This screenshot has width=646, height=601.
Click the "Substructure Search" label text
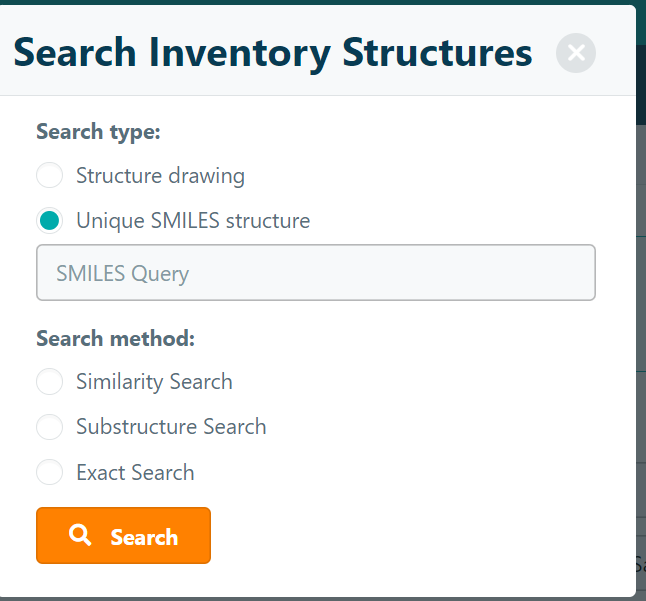pyautogui.click(x=171, y=427)
